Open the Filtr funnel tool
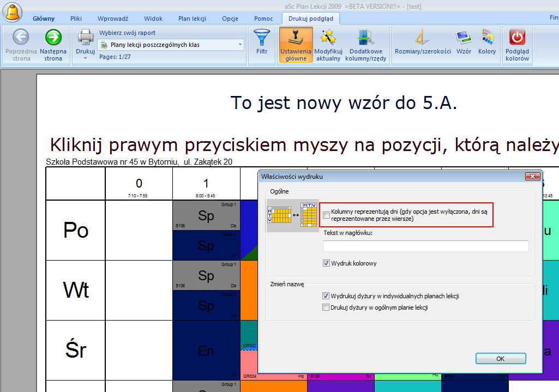Viewport: 559px width, 392px height. point(262,41)
